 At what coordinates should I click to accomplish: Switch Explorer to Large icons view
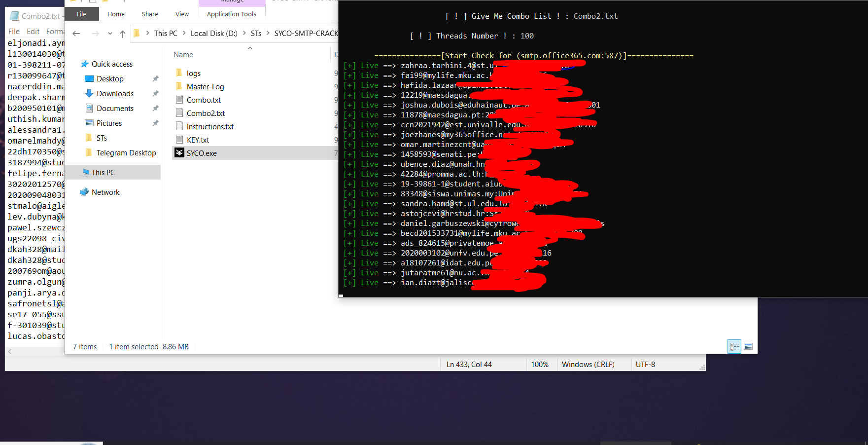(x=748, y=347)
